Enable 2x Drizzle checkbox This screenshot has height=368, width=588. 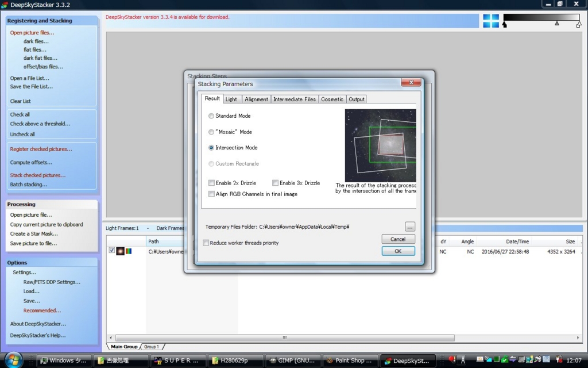point(211,183)
